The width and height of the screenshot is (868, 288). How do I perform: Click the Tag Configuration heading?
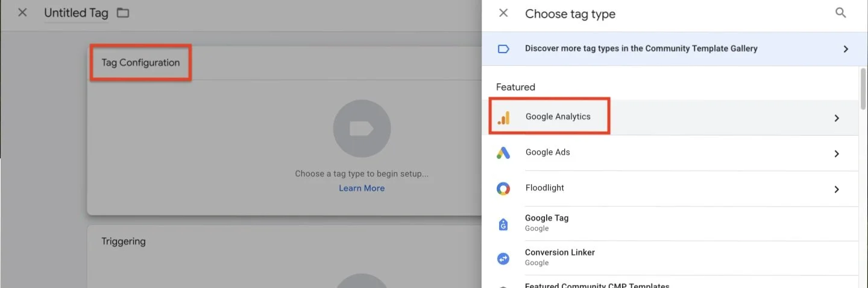(140, 63)
